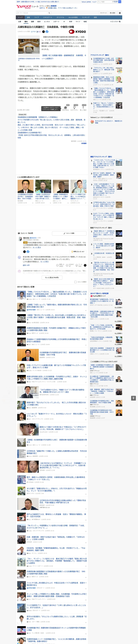
Task: Select the エキスパート navigation tab
Action: click(x=48, y=17)
